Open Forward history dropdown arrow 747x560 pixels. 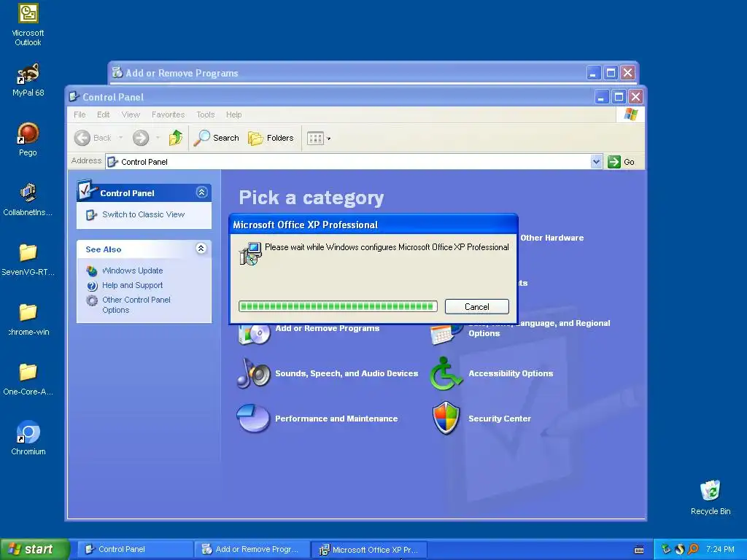pos(158,138)
